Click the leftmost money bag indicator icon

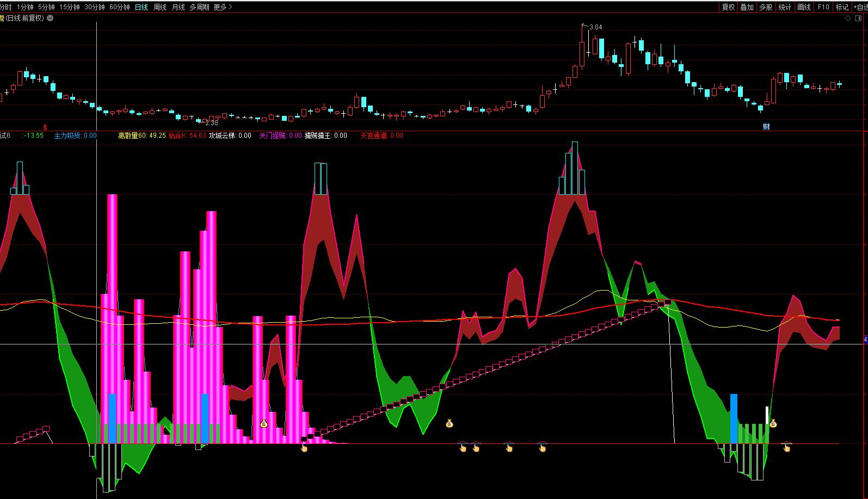pyautogui.click(x=264, y=423)
